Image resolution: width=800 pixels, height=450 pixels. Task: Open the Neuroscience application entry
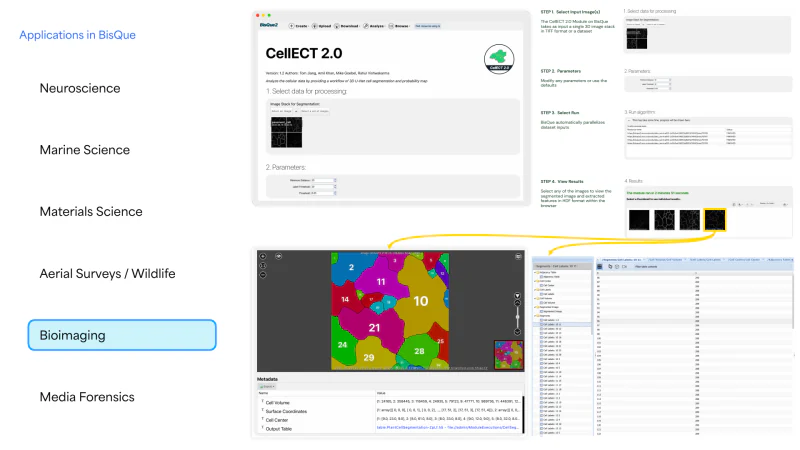tap(80, 88)
